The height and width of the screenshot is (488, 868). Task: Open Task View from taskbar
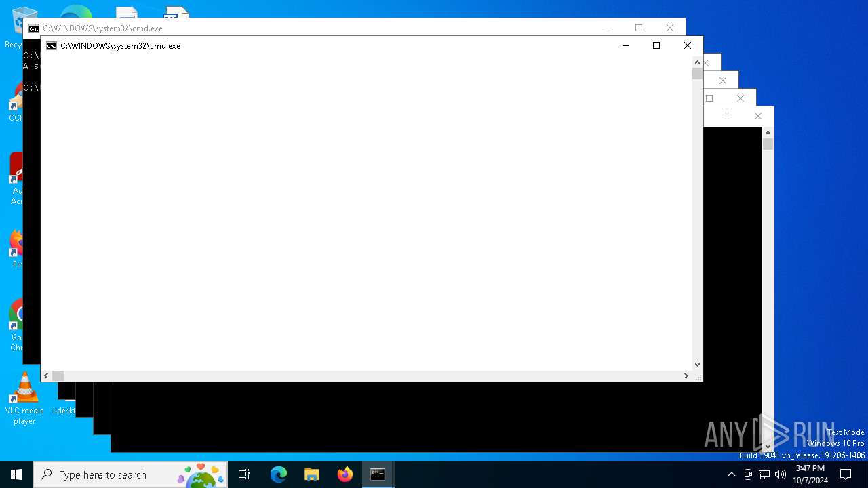[244, 474]
